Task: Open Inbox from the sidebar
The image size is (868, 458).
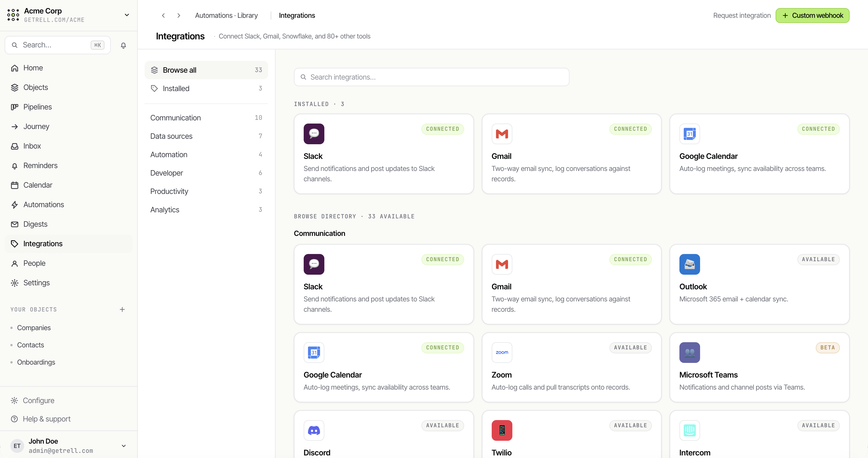Action: click(x=69, y=146)
